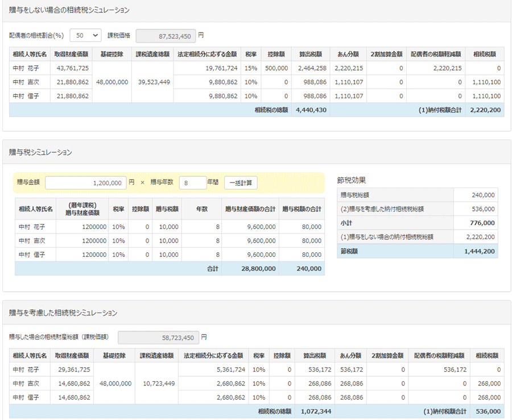Click the 課税価格 field showing 87,523,450

point(166,35)
